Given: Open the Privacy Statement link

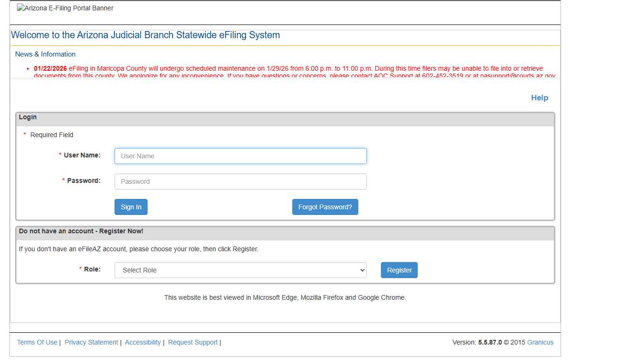Looking at the screenshot, I should tap(91, 342).
